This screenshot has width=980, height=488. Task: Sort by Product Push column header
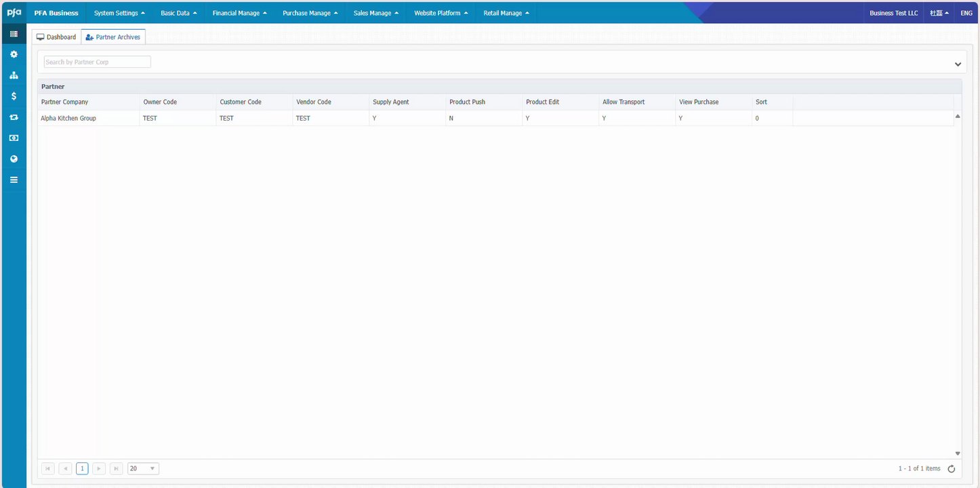click(485, 102)
